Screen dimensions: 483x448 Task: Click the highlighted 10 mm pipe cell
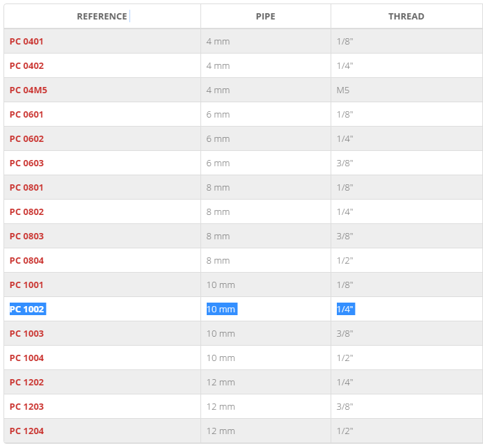click(222, 309)
